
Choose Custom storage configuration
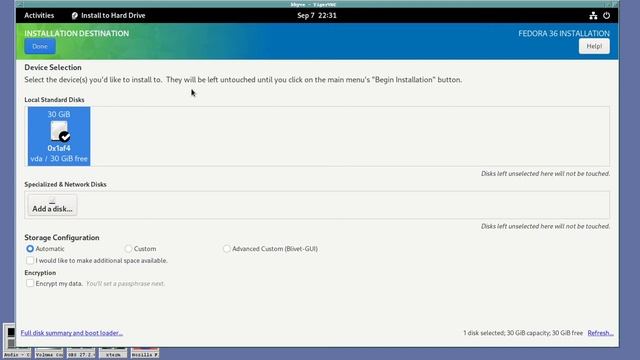coord(129,249)
